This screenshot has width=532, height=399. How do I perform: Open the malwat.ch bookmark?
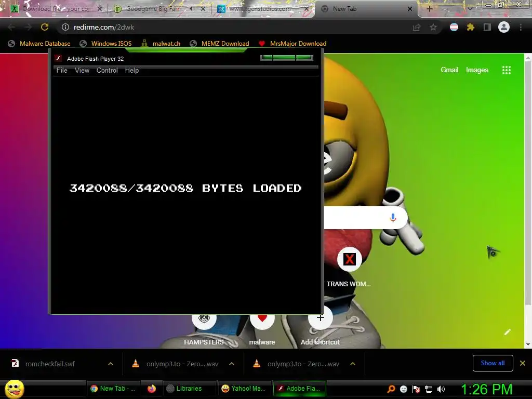pyautogui.click(x=161, y=44)
